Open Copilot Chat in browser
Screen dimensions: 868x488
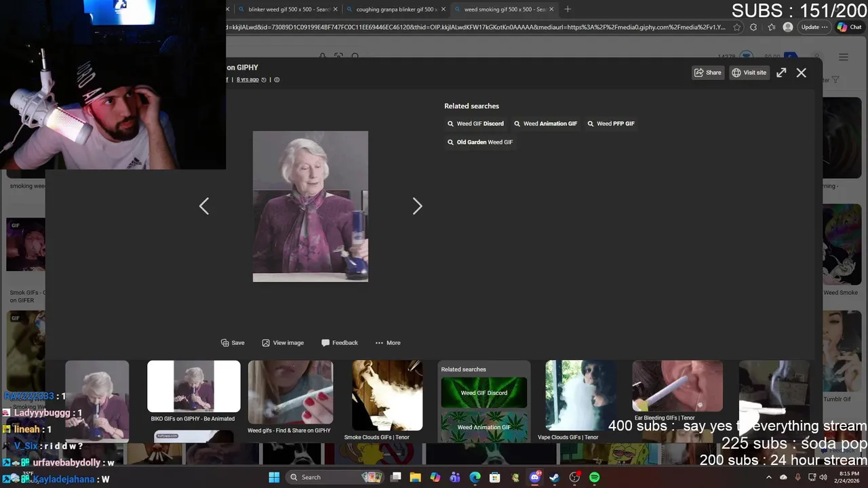tap(849, 27)
